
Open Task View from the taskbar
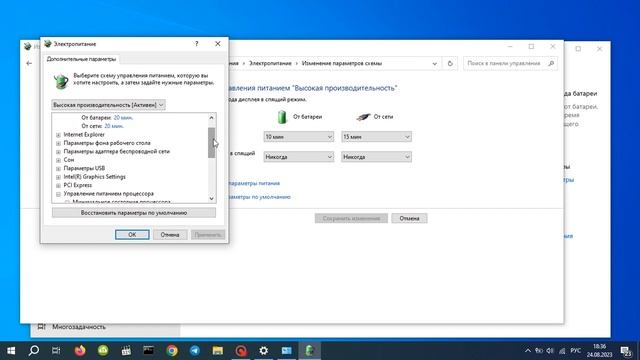coord(56,351)
